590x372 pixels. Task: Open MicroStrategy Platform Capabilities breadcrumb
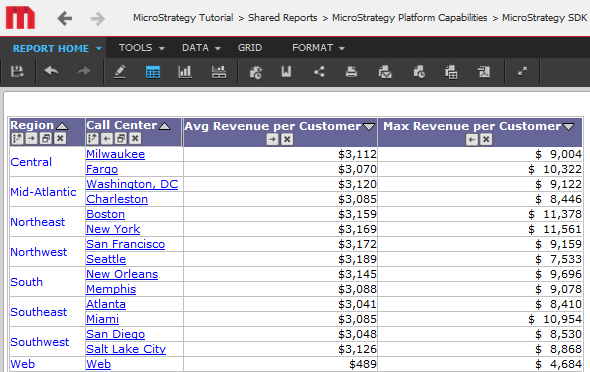(409, 18)
